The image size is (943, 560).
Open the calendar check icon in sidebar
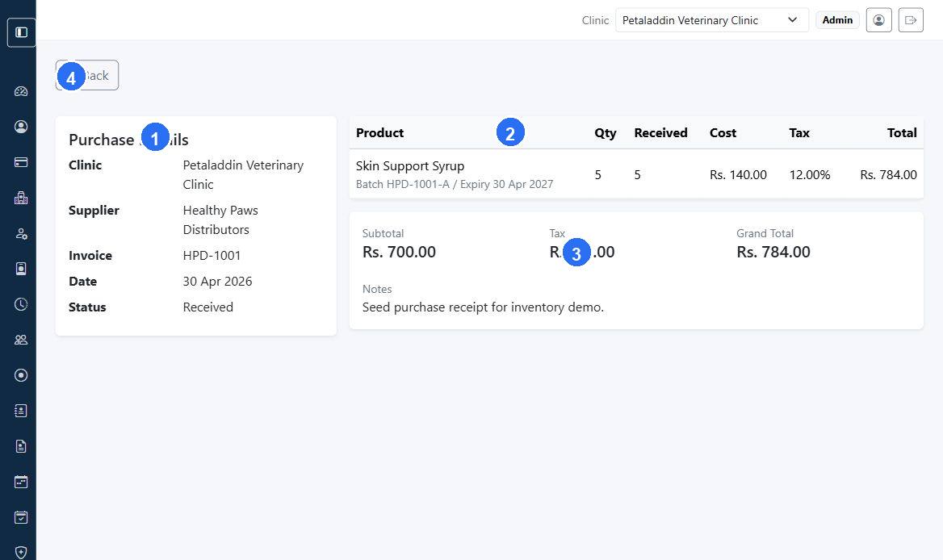(x=21, y=517)
